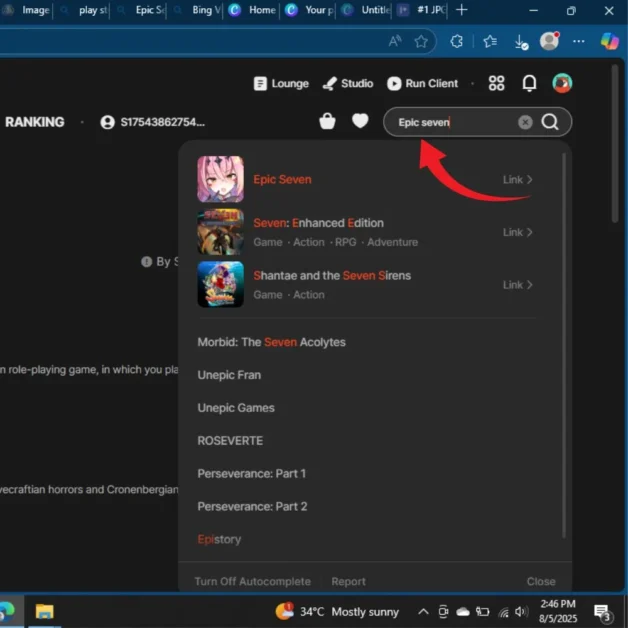Select suggestion Perseverance: Part 1

251,473
